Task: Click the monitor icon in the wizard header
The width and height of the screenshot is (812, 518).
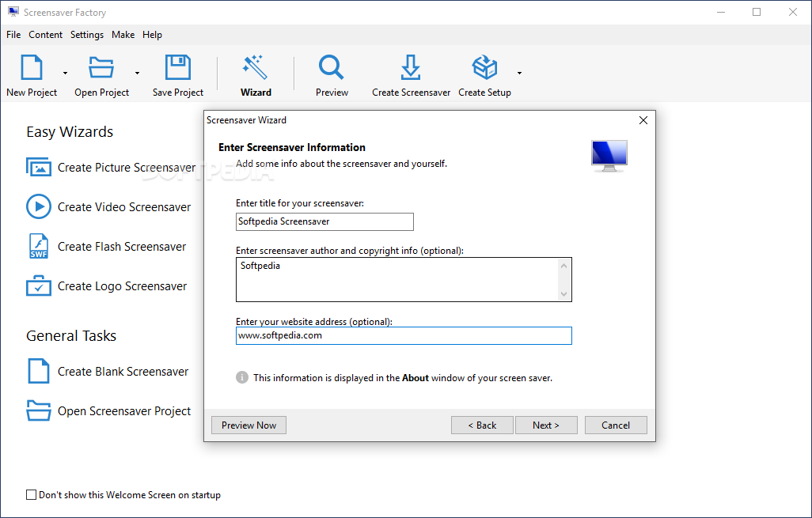Action: coord(609,156)
